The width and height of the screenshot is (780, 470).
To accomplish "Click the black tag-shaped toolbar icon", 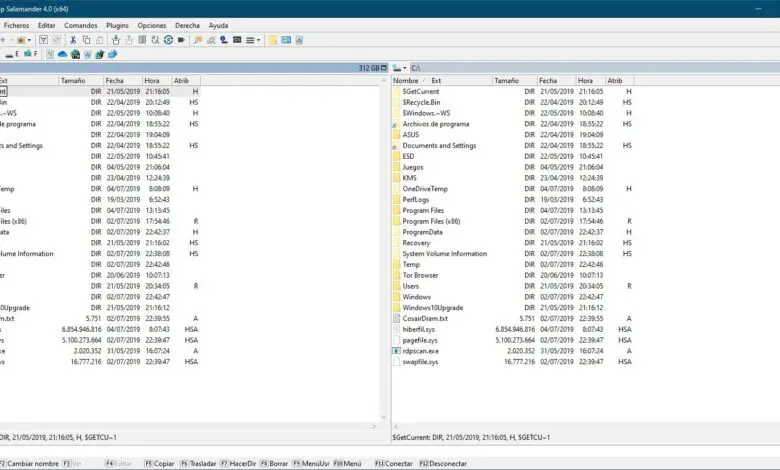I will [181, 40].
